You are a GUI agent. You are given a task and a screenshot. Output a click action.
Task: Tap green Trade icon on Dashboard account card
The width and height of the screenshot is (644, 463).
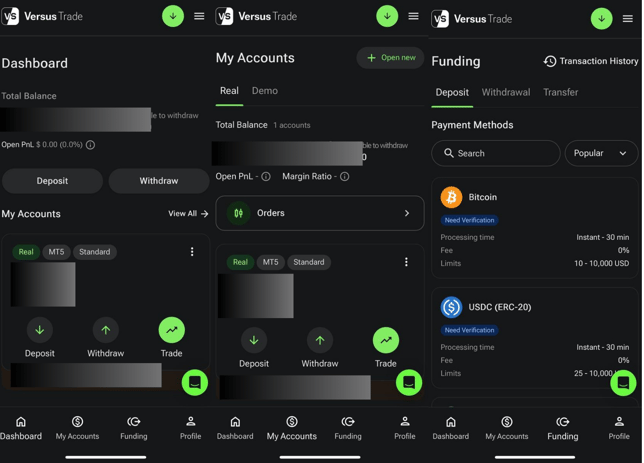tap(172, 330)
